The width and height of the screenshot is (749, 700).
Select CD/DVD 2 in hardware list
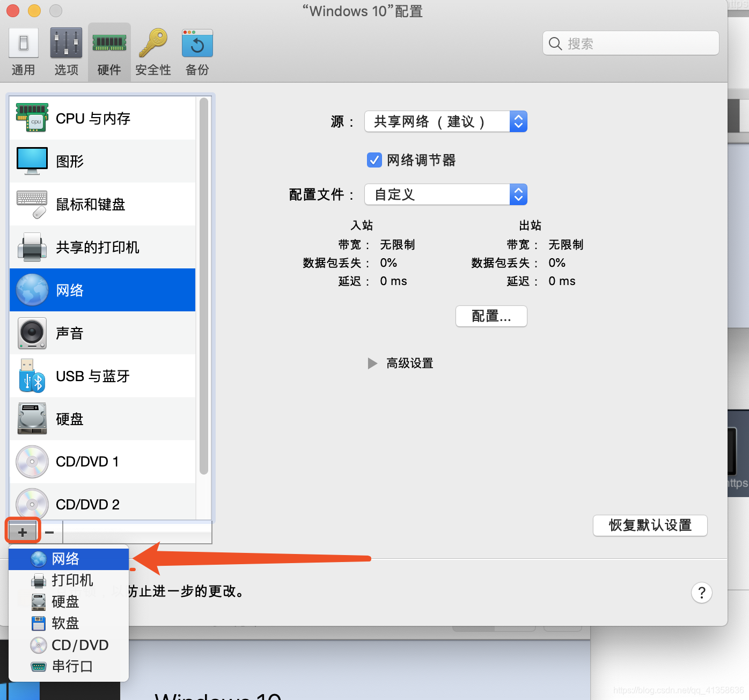(x=102, y=502)
